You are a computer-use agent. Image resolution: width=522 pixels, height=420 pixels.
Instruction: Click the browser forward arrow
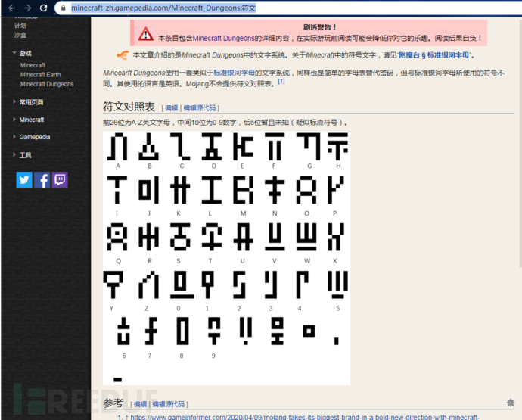tap(28, 8)
